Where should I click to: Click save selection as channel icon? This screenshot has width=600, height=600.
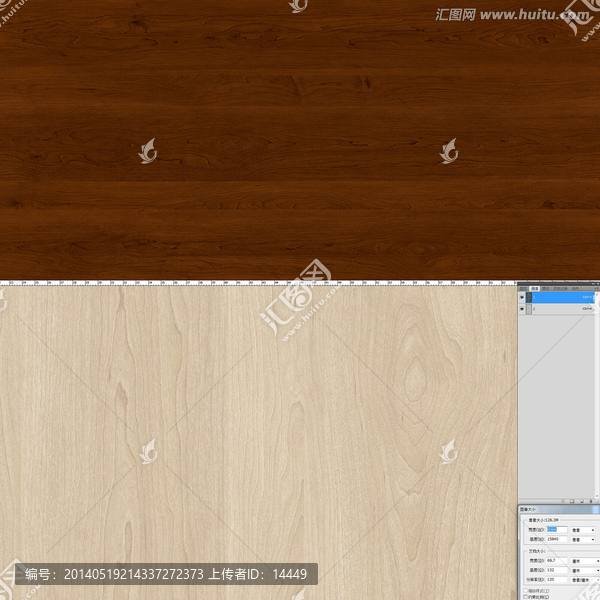[x=572, y=501]
